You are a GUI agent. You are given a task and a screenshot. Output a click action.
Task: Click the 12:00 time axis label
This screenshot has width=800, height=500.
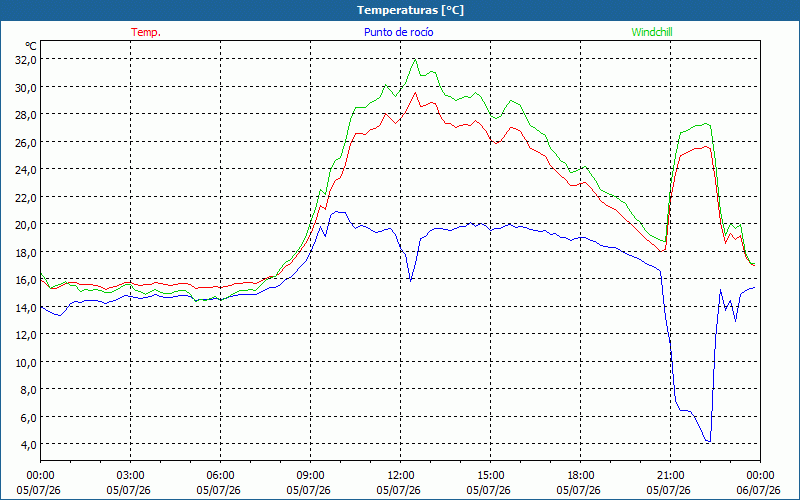point(401,476)
